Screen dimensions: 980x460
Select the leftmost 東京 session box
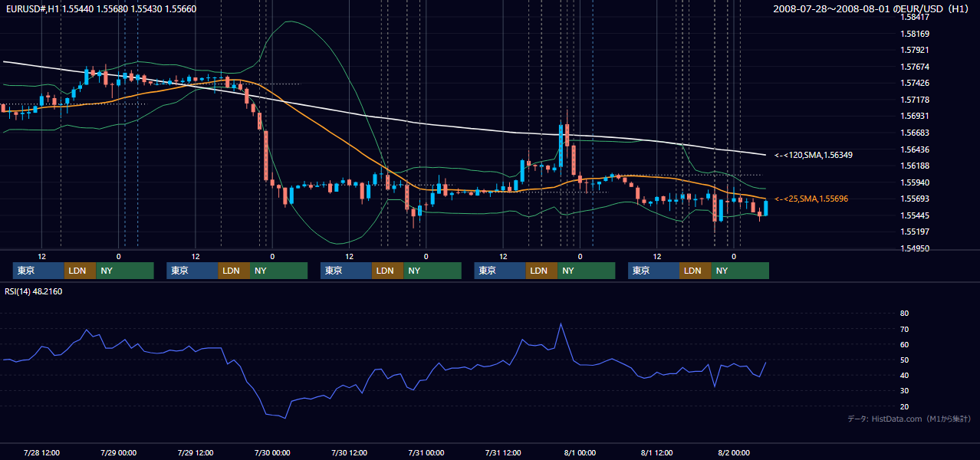pyautogui.click(x=38, y=271)
